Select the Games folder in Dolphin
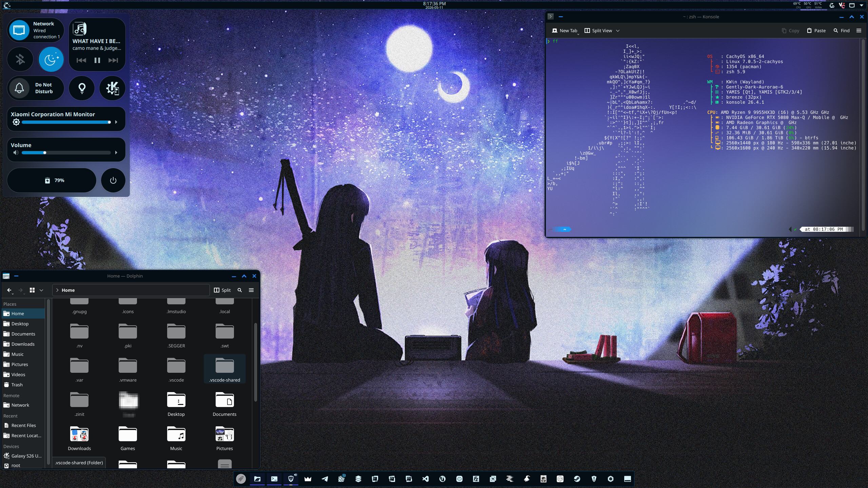The height and width of the screenshot is (488, 868). click(128, 439)
